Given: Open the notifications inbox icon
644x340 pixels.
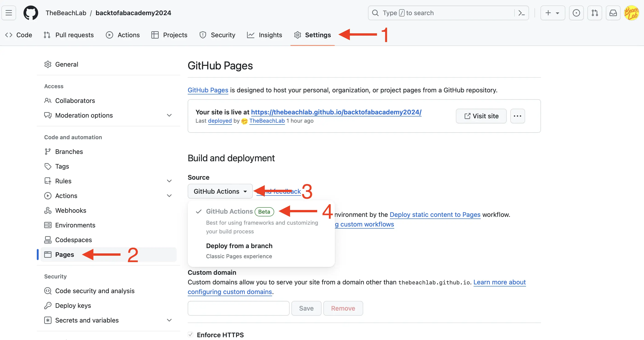Looking at the screenshot, I should coord(613,13).
